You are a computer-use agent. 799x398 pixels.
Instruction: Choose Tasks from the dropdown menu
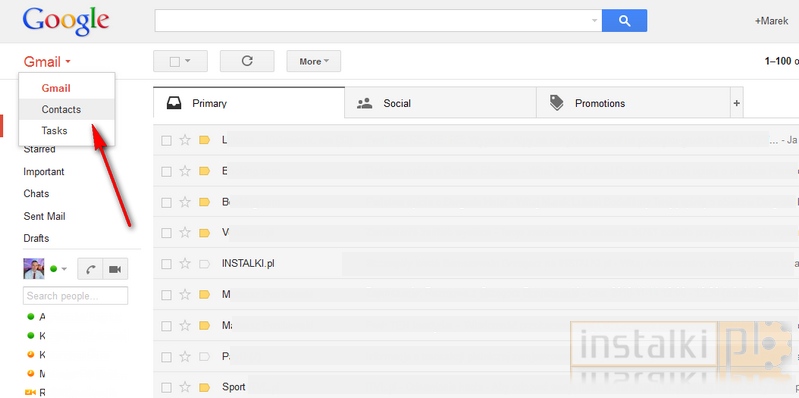[x=67, y=130]
